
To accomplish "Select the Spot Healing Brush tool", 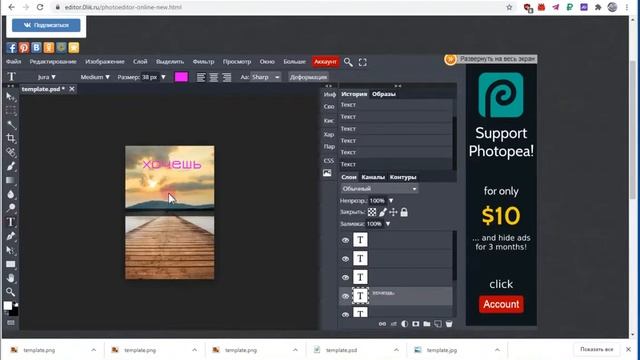I will click(11, 152).
